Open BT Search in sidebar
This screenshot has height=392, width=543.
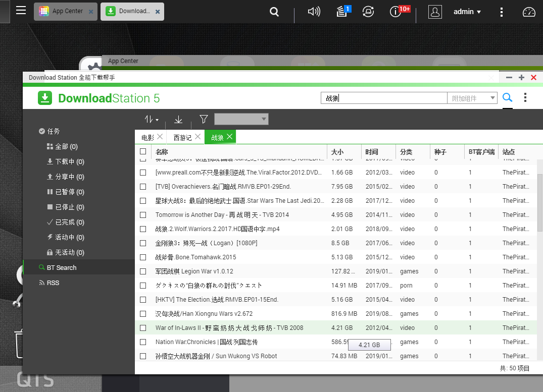(79, 267)
